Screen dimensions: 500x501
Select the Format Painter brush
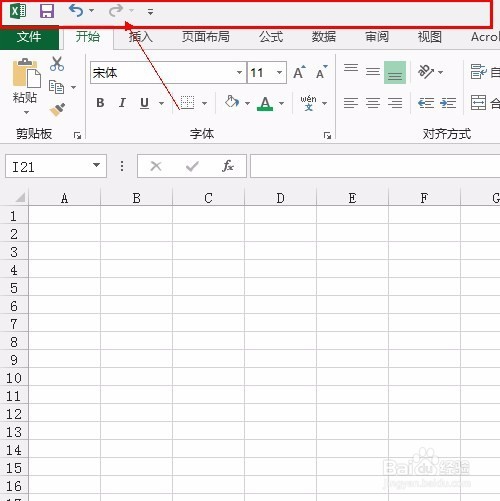tap(57, 110)
